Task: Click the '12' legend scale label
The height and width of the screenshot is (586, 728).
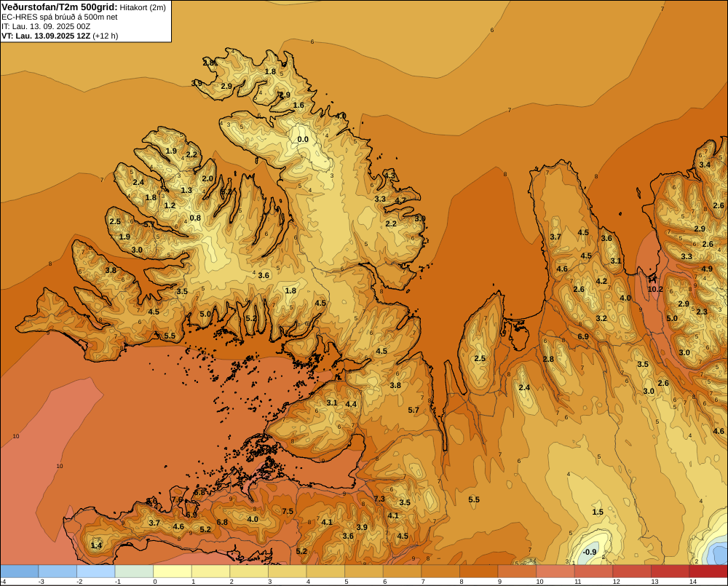Action: [616, 582]
